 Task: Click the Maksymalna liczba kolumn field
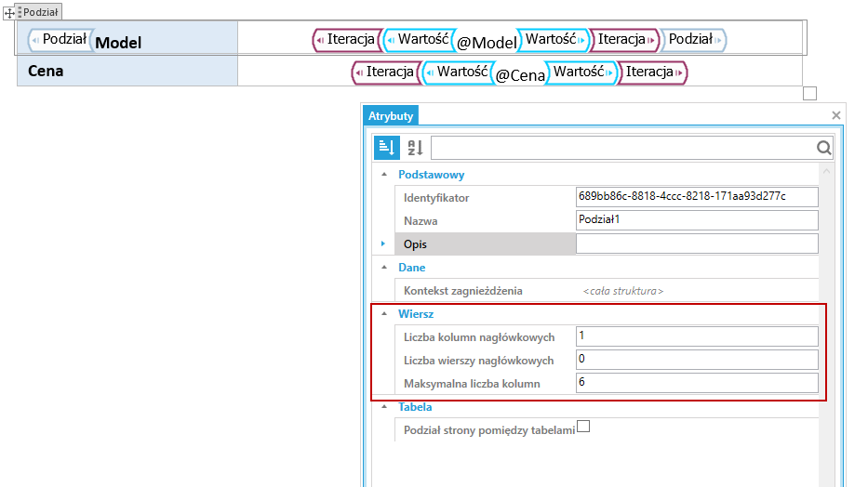point(697,383)
